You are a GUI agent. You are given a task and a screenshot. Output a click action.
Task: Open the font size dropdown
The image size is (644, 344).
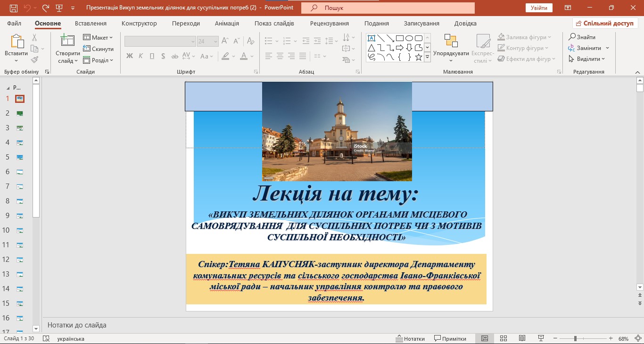[215, 42]
